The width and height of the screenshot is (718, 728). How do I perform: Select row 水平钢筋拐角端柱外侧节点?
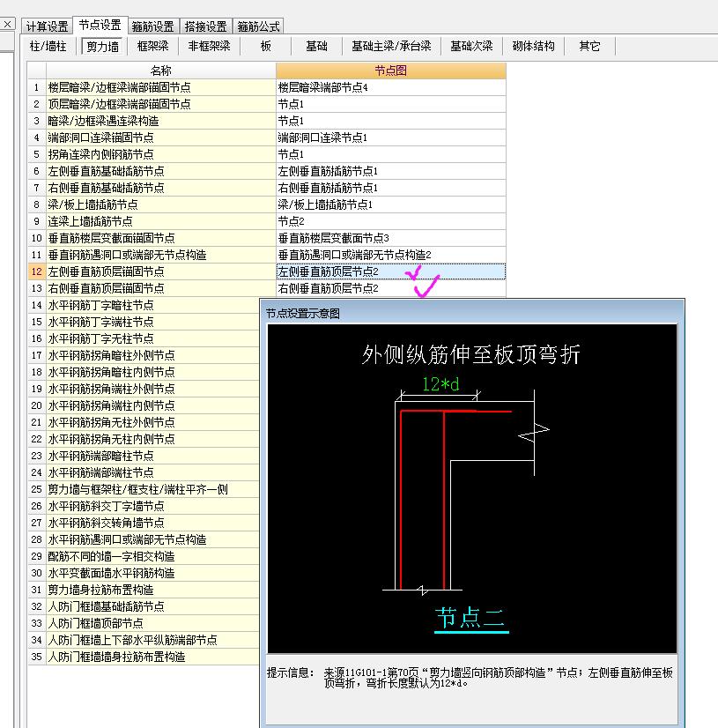pyautogui.click(x=152, y=389)
